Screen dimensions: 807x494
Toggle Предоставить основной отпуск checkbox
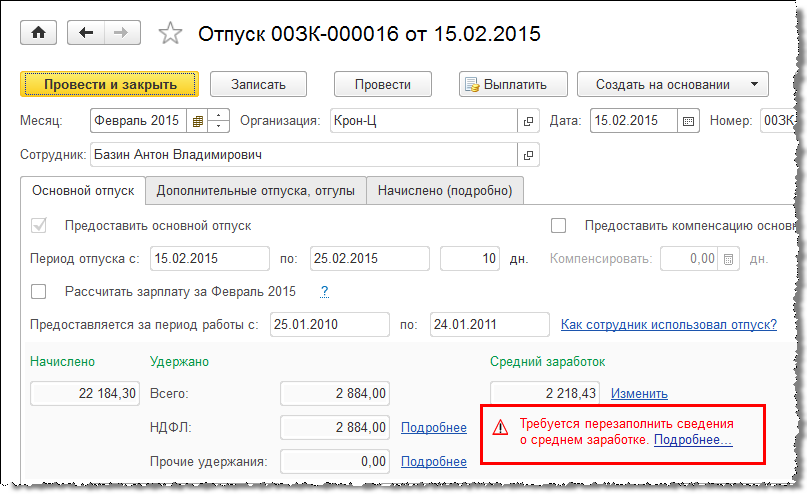[39, 225]
